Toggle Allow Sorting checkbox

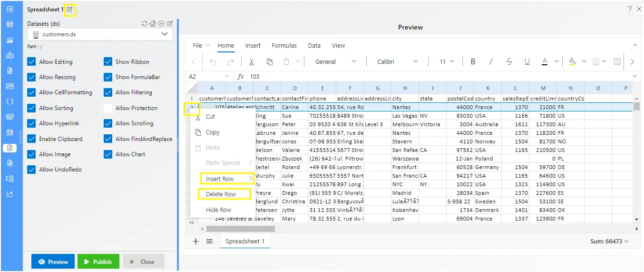31,108
